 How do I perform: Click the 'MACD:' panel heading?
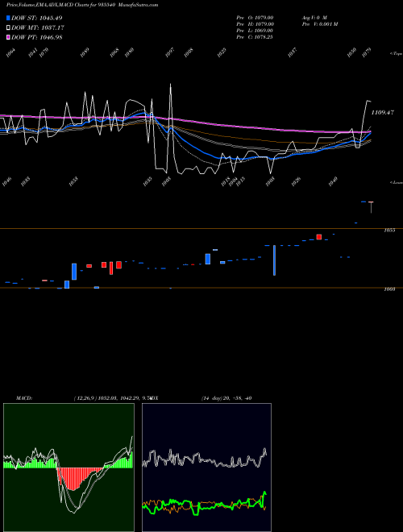click(24, 398)
